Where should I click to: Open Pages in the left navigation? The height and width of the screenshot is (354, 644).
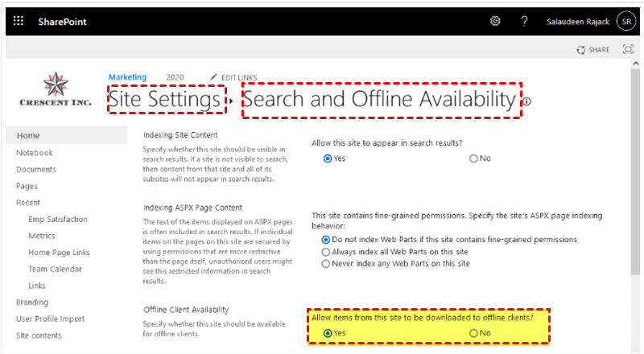tap(27, 186)
